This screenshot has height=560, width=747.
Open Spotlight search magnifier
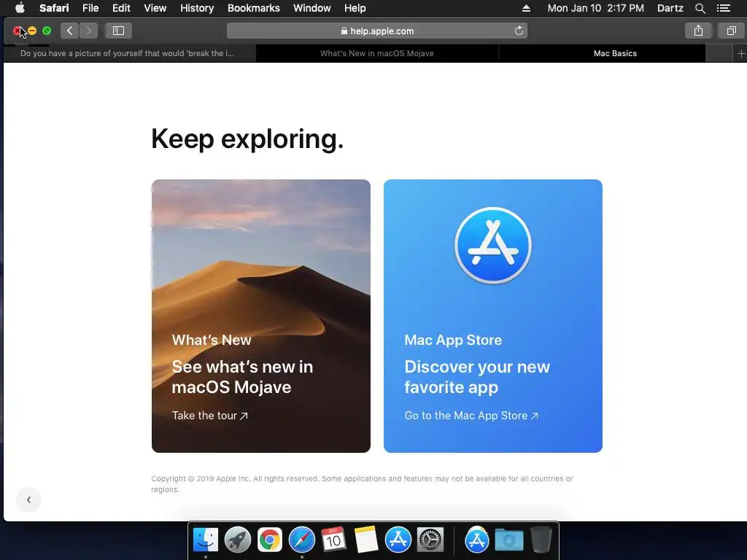coord(700,8)
